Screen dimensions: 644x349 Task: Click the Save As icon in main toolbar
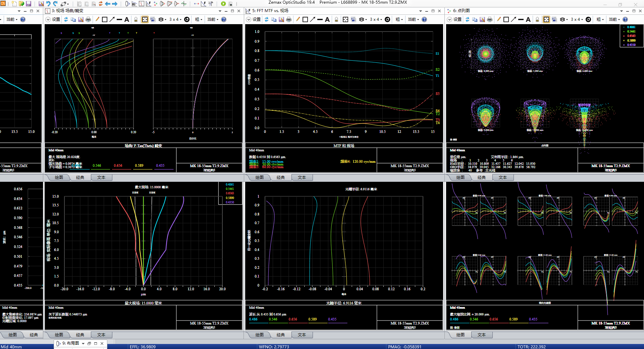pos(41,4)
